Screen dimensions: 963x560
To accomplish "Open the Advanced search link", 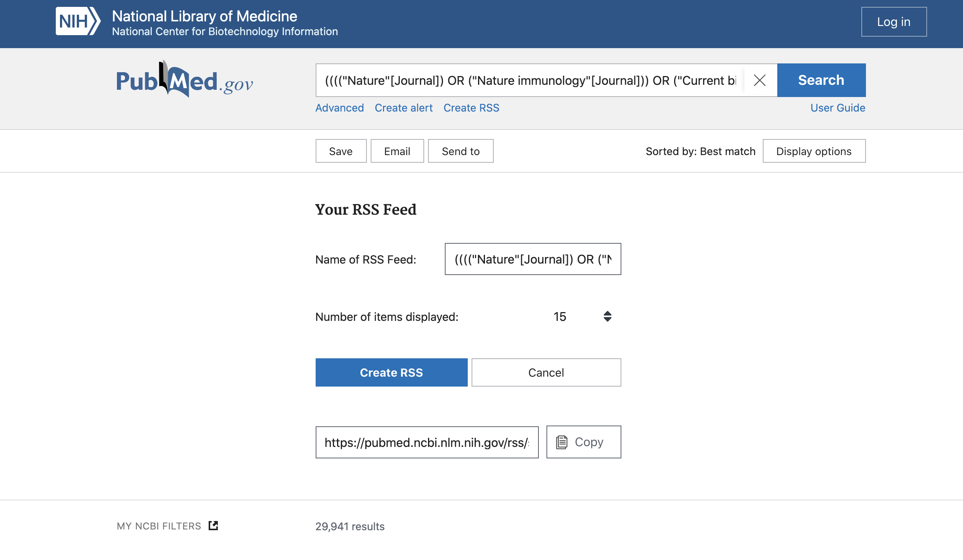I will point(339,108).
